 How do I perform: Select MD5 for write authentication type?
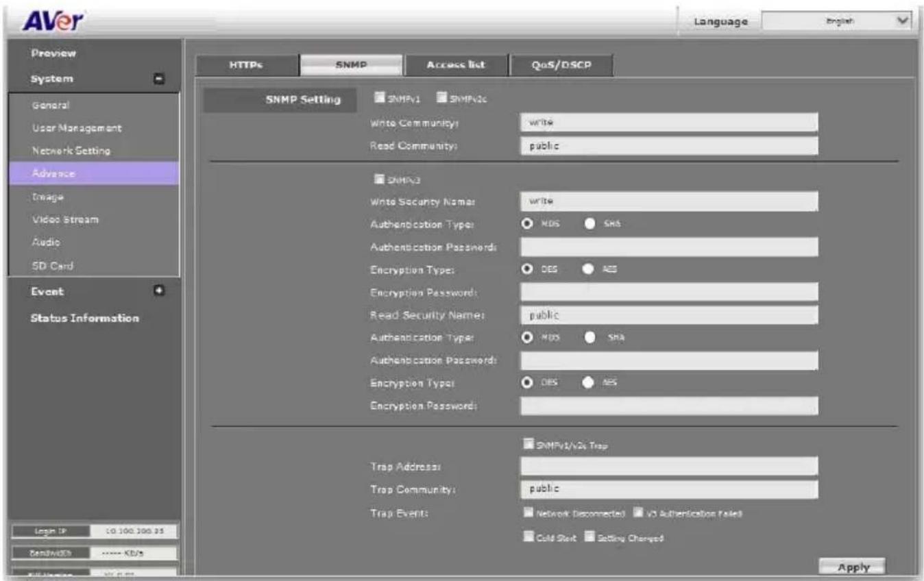[527, 224]
